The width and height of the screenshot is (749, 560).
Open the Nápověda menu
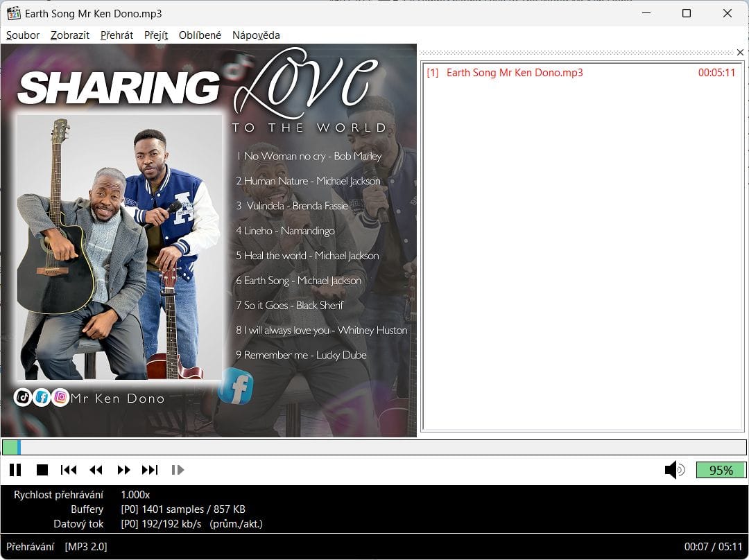pyautogui.click(x=256, y=35)
